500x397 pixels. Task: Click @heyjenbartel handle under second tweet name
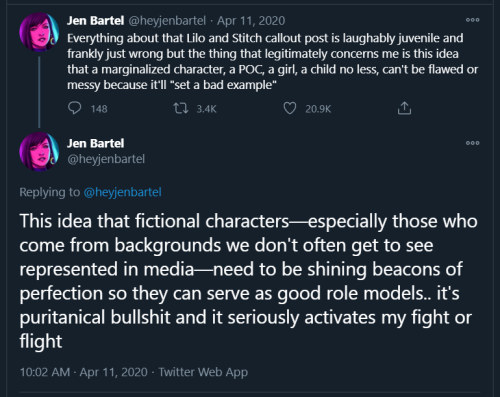pos(106,159)
